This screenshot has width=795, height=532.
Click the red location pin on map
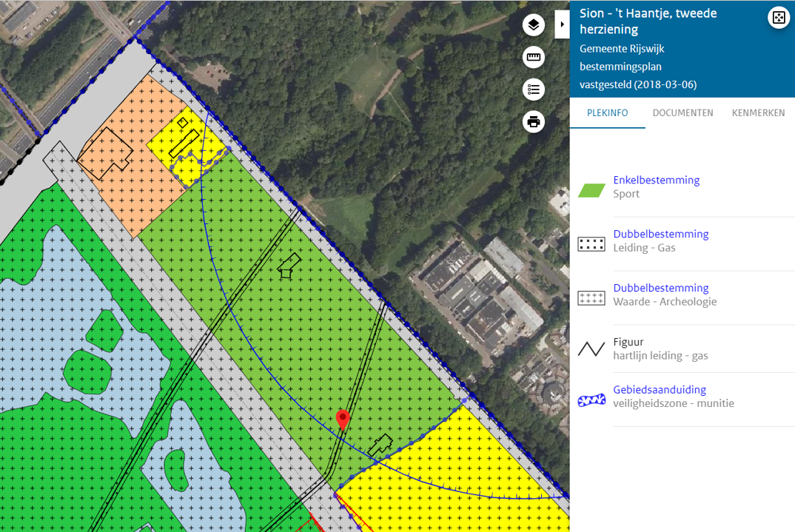(x=343, y=420)
